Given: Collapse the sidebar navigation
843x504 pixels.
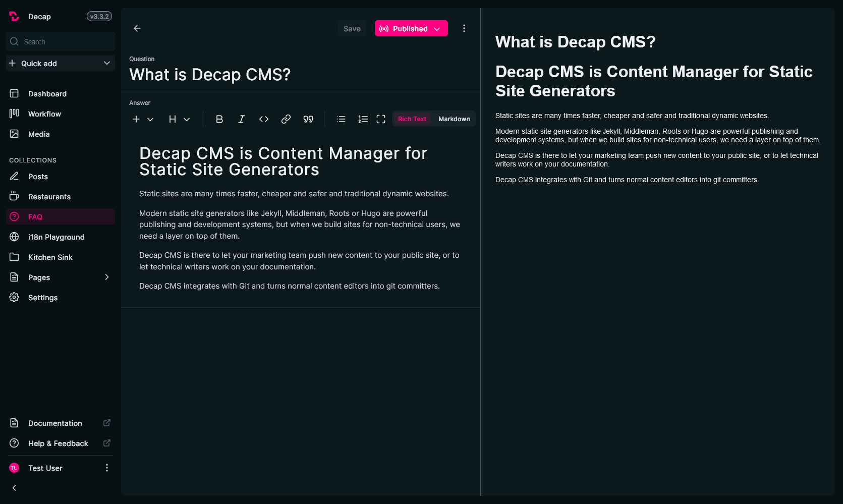Looking at the screenshot, I should (x=14, y=488).
